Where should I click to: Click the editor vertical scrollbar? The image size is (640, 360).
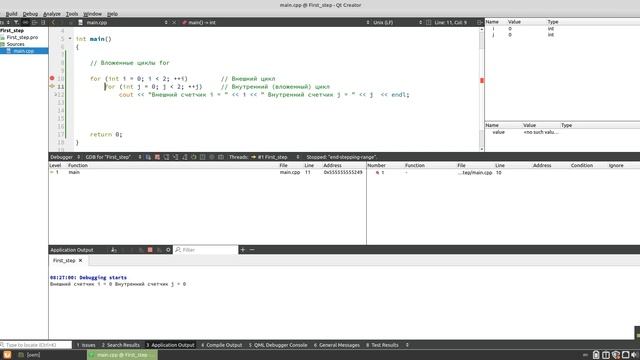pyautogui.click(x=482, y=89)
